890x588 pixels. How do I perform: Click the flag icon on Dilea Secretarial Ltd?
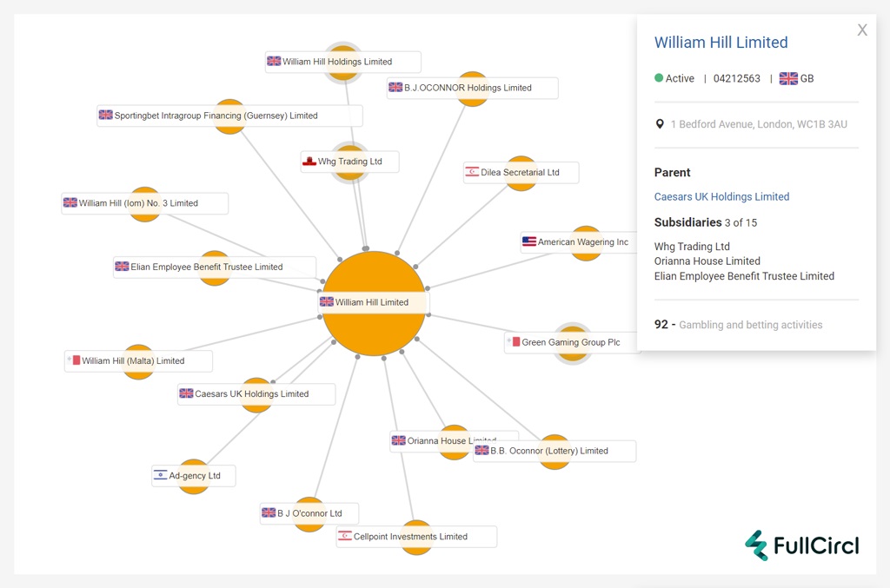tap(472, 172)
